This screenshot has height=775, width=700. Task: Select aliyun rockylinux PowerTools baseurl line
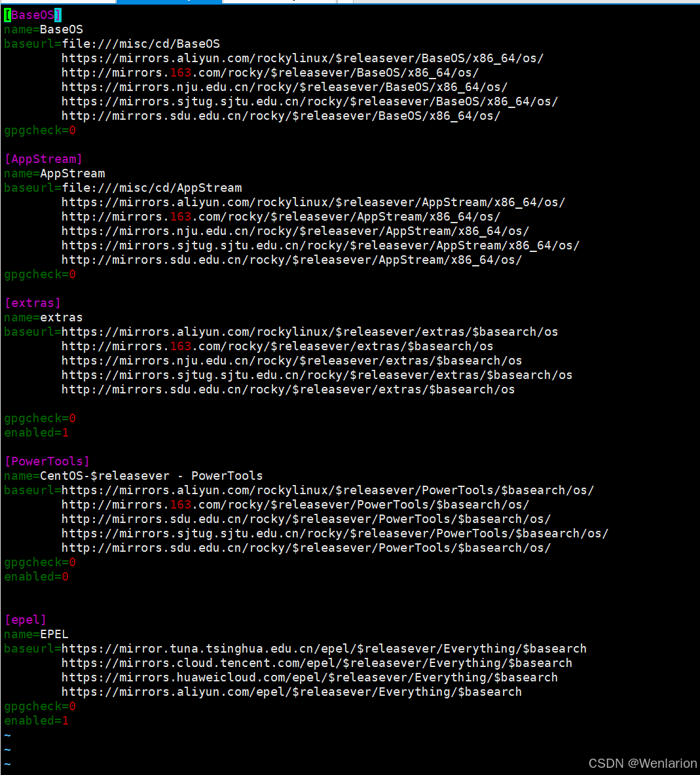click(299, 490)
